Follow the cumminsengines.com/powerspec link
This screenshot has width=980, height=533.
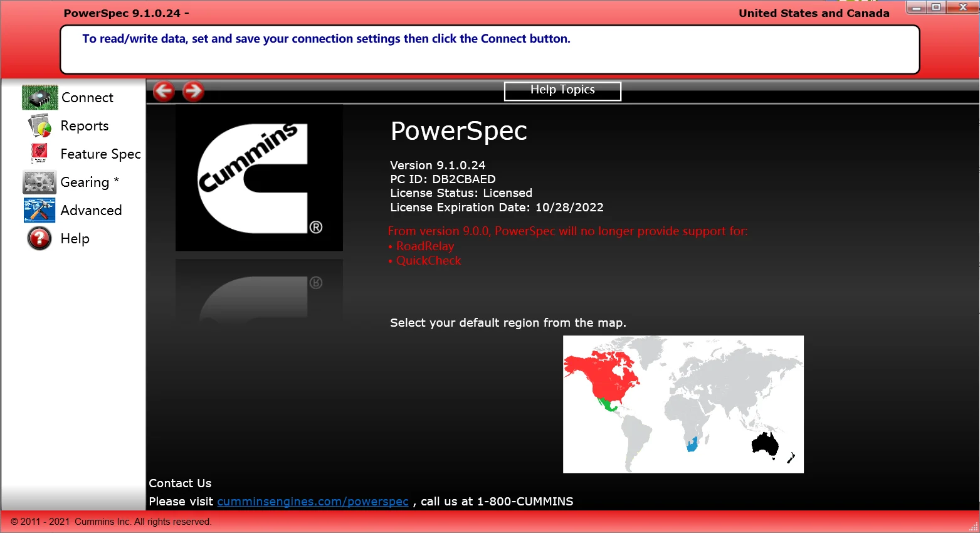(313, 501)
